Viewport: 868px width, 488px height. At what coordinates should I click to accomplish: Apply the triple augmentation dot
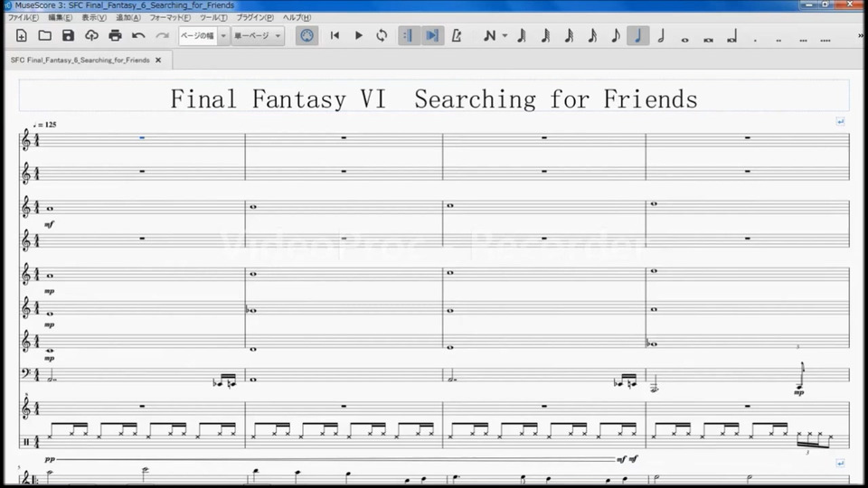[x=803, y=39]
